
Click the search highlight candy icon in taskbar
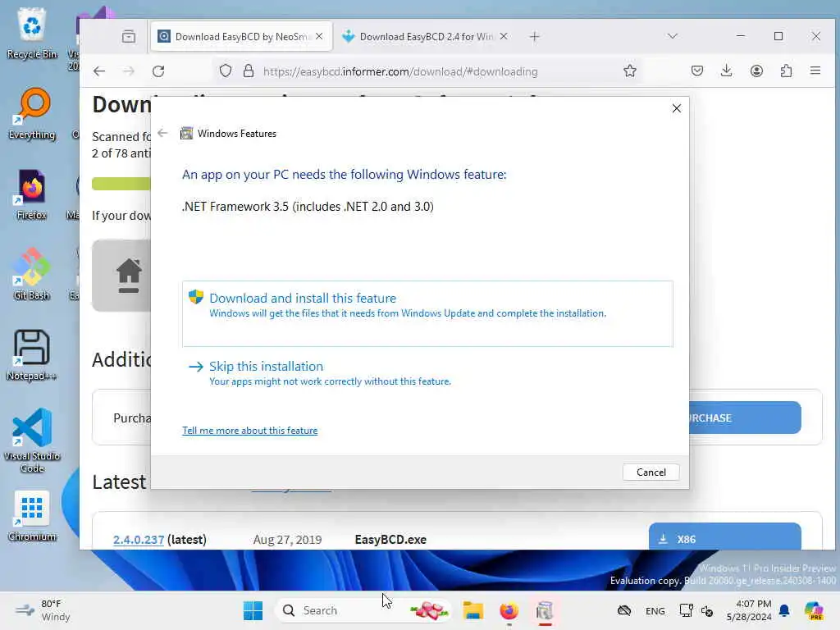pyautogui.click(x=428, y=610)
